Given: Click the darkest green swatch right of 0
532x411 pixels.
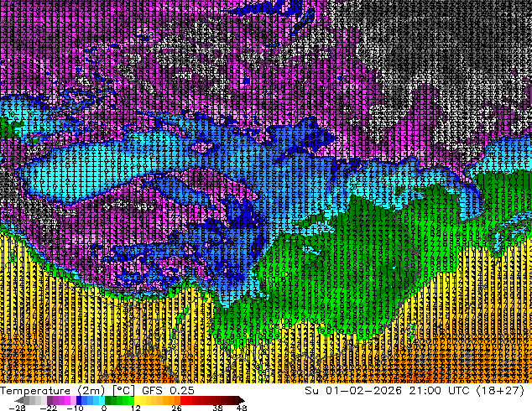Looking at the screenshot, I should tap(107, 400).
